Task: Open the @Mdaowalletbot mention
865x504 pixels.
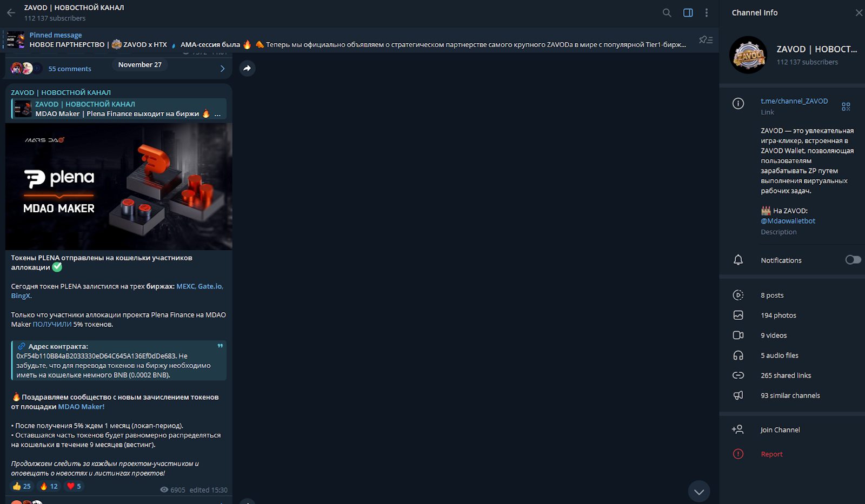Action: pos(788,221)
